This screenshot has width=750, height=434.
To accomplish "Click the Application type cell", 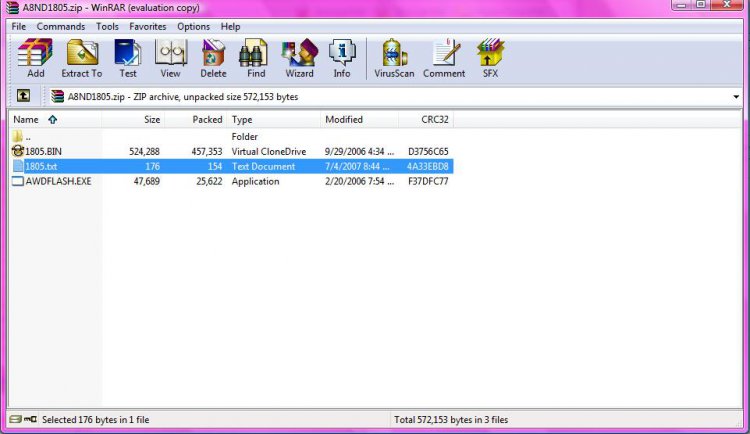I will click(x=255, y=181).
